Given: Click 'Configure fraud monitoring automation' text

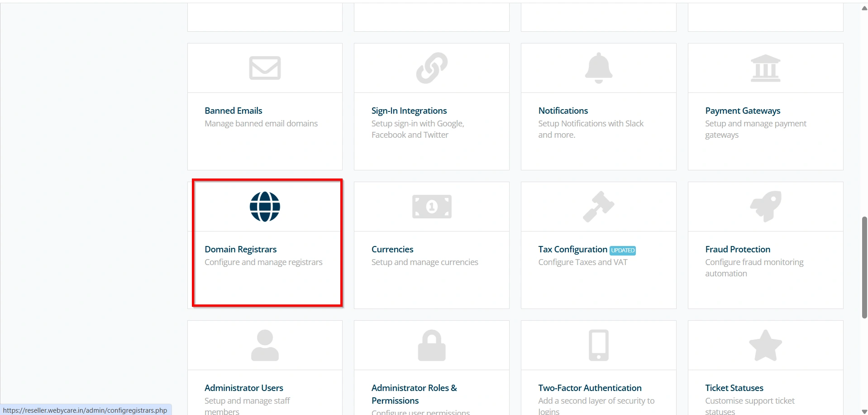Looking at the screenshot, I should (x=754, y=268).
